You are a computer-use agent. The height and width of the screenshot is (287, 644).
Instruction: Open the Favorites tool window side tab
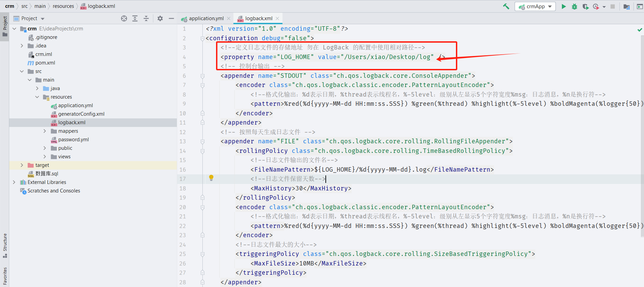click(5, 276)
